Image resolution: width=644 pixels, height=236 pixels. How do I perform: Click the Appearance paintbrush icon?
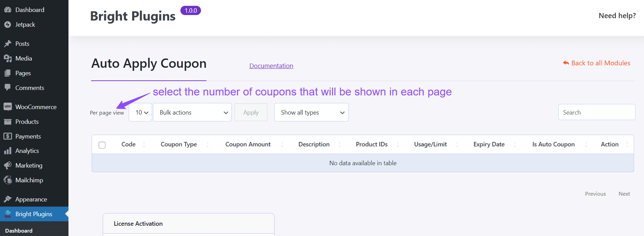tap(8, 199)
